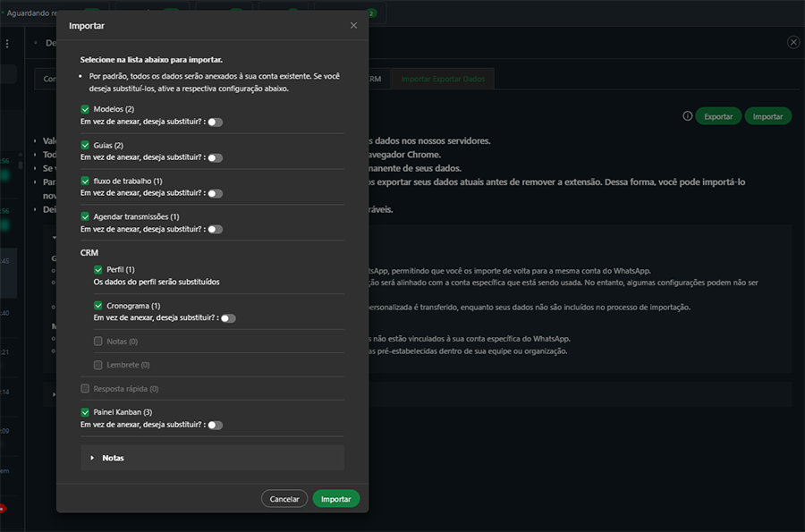Click the Exportar button in background panel
805x532 pixels.
718,116
